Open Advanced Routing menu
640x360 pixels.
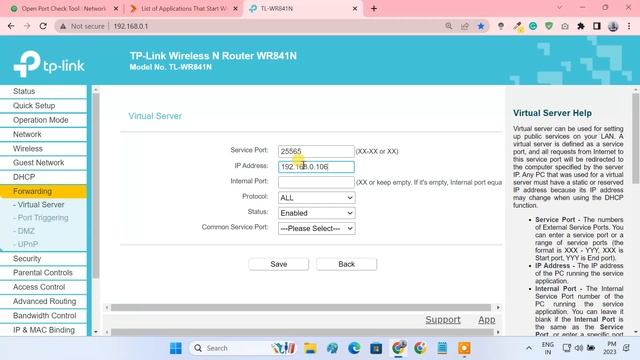pyautogui.click(x=43, y=302)
